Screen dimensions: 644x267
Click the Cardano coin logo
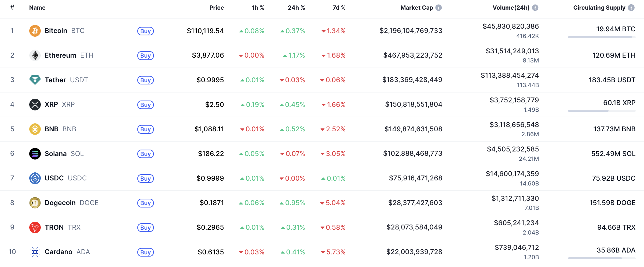tap(35, 252)
